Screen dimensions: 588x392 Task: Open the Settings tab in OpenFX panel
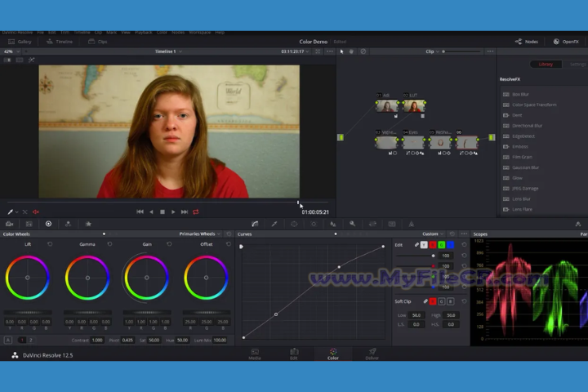577,65
